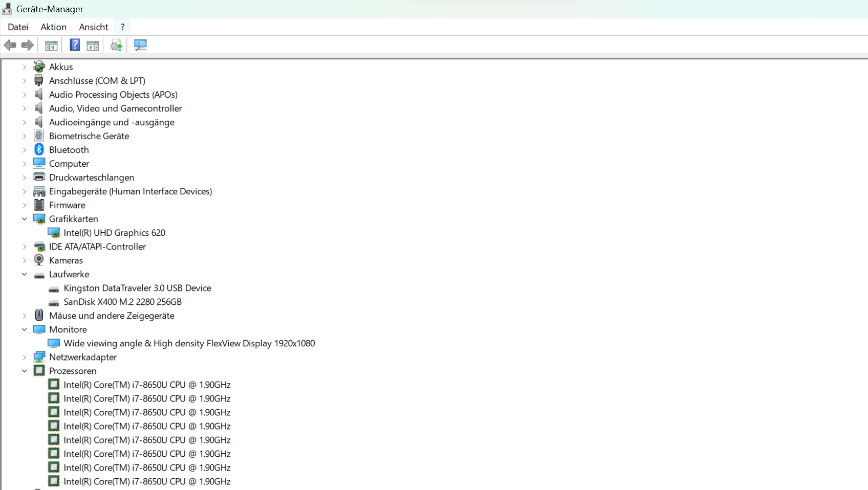The width and height of the screenshot is (868, 490).
Task: Select the Computer category label
Action: (x=69, y=164)
